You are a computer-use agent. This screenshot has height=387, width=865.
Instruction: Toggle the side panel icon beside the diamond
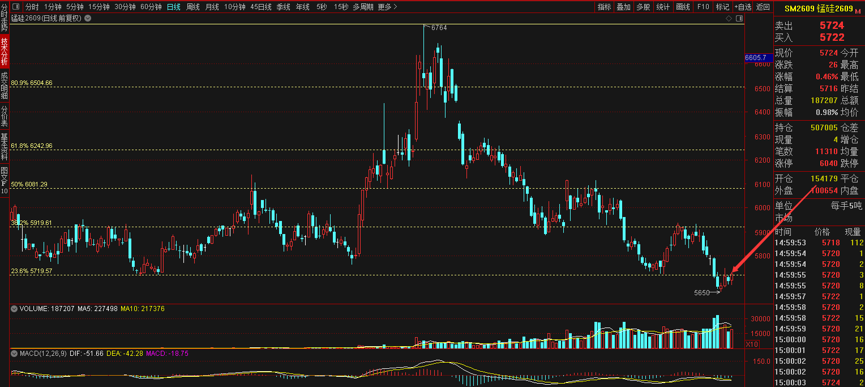click(739, 18)
